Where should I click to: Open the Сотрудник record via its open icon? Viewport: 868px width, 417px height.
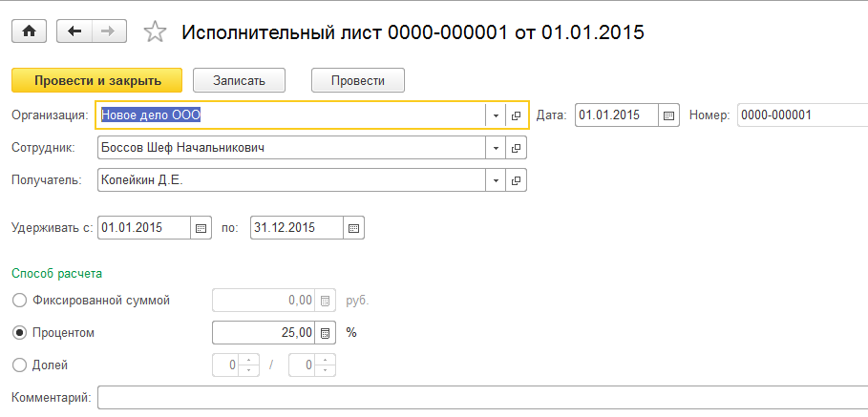516,148
